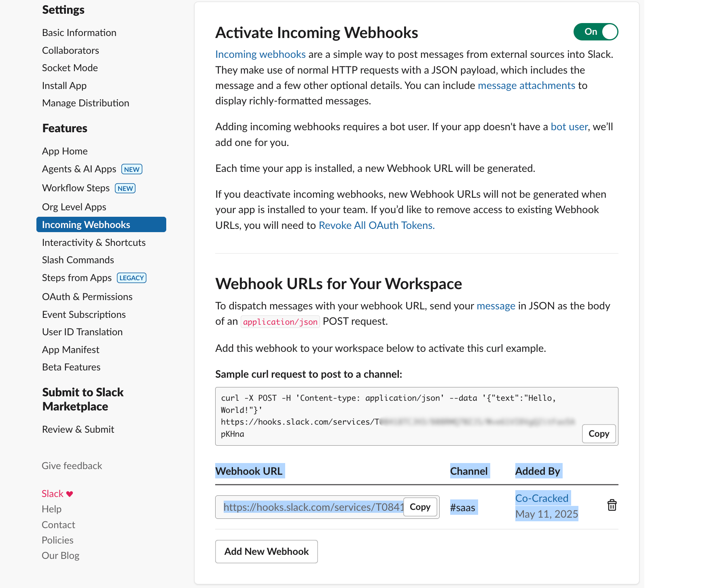Copy the workspace webhook URL
The width and height of the screenshot is (703, 588).
coord(420,507)
